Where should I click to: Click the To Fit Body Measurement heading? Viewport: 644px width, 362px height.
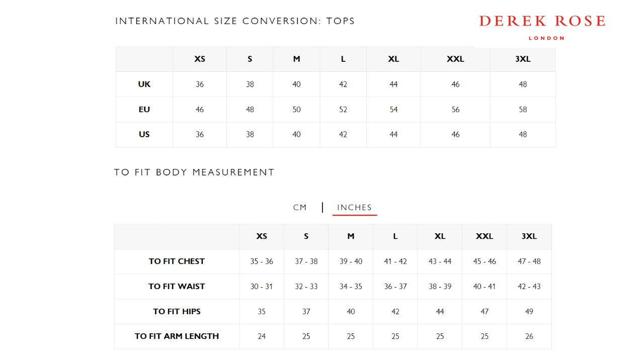[x=194, y=172]
